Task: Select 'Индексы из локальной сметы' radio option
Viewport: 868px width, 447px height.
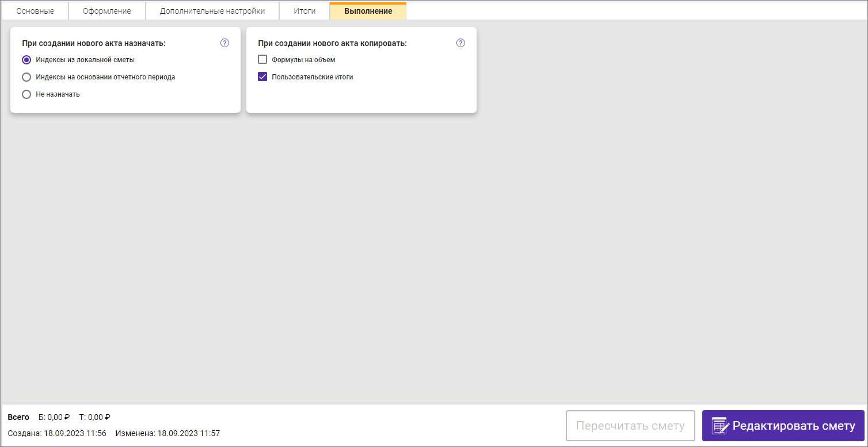Action: coord(26,60)
